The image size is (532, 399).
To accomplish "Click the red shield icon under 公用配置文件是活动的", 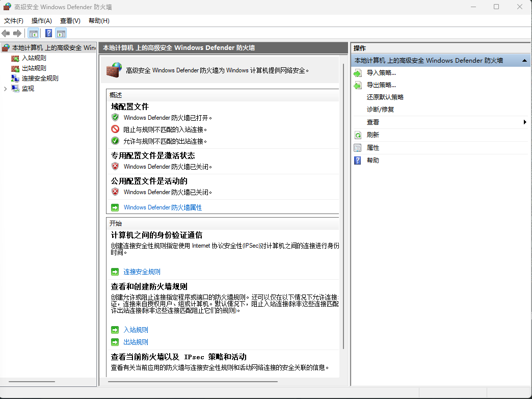I will point(115,192).
